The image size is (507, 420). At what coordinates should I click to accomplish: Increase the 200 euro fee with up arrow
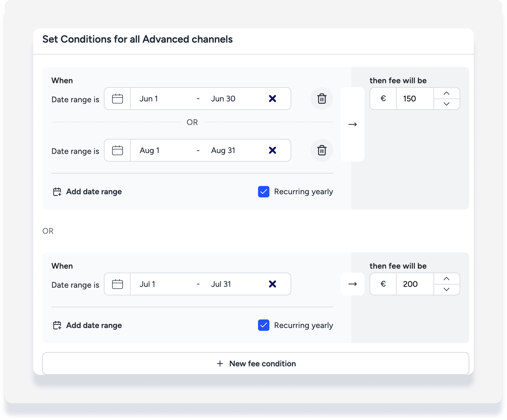coord(446,279)
